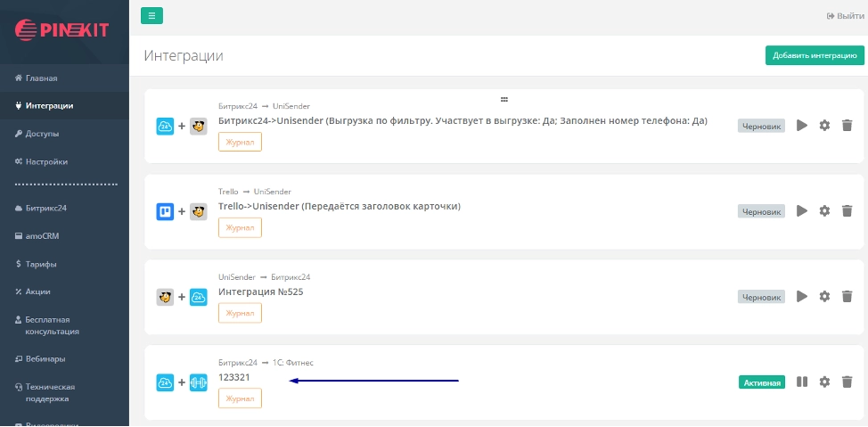Screen dimensions: 868x427
Task: Click the Интеграции page heading
Action: [x=184, y=55]
